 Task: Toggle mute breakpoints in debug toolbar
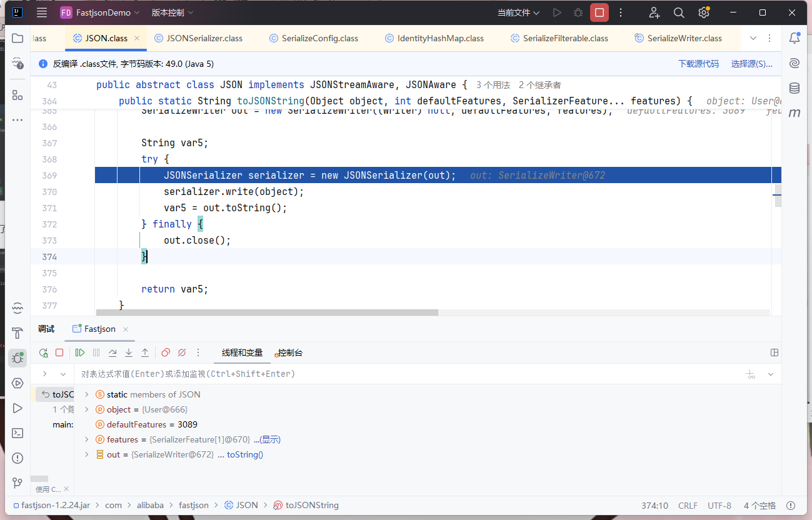click(x=182, y=352)
